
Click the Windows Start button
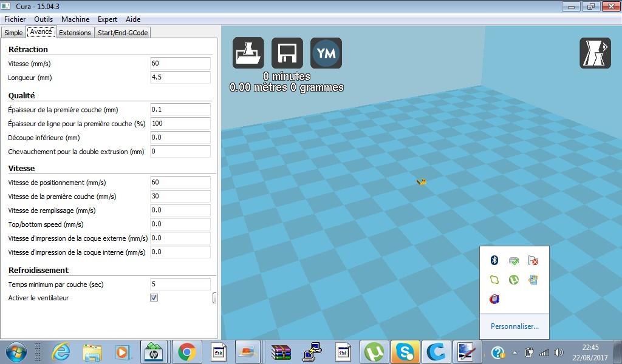16,352
